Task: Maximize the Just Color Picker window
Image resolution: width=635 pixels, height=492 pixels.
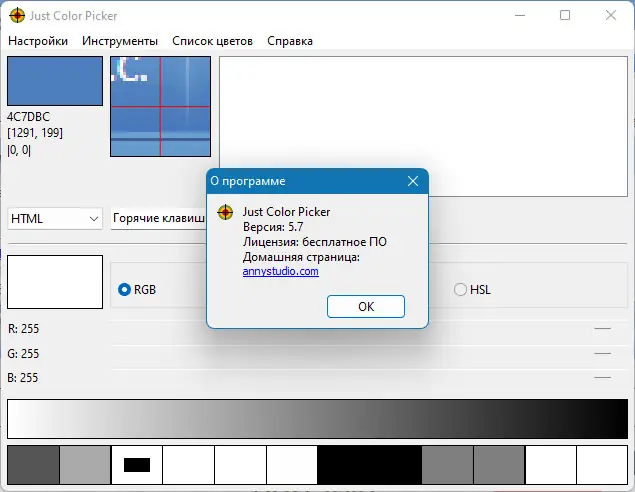Action: click(x=565, y=15)
